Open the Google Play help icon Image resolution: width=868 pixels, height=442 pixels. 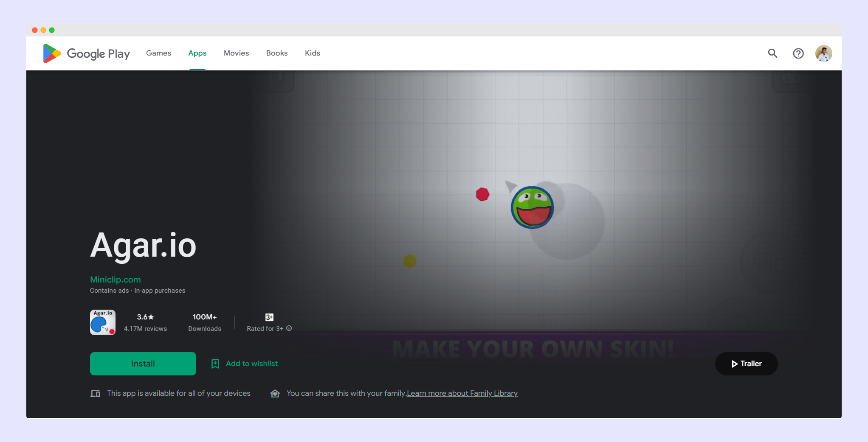(798, 53)
